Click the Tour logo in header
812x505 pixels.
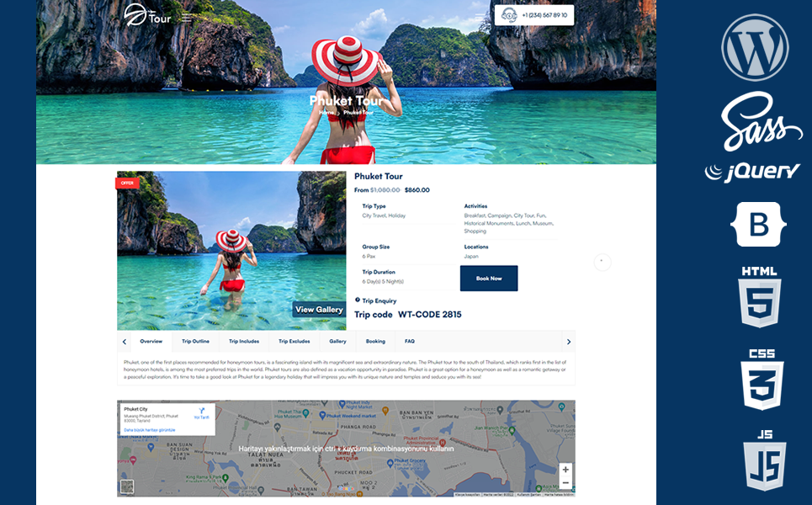pyautogui.click(x=147, y=15)
